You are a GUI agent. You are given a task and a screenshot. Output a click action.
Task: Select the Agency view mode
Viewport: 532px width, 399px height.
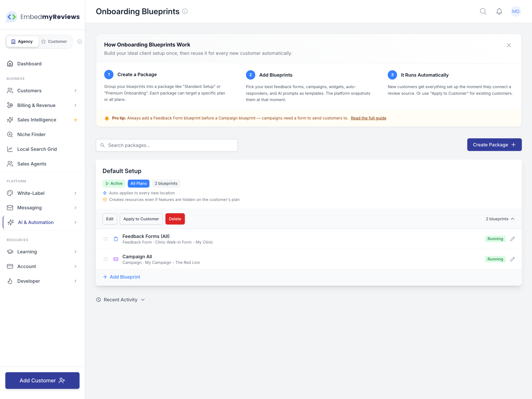click(x=22, y=42)
